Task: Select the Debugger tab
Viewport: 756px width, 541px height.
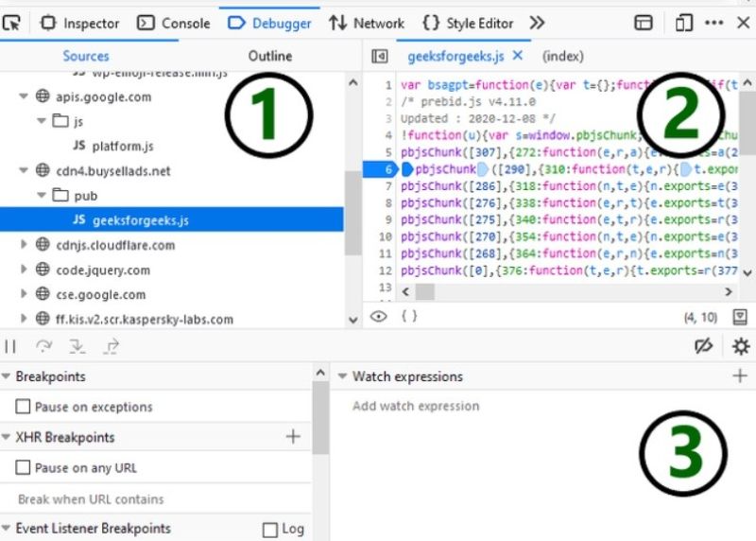Action: (x=269, y=23)
